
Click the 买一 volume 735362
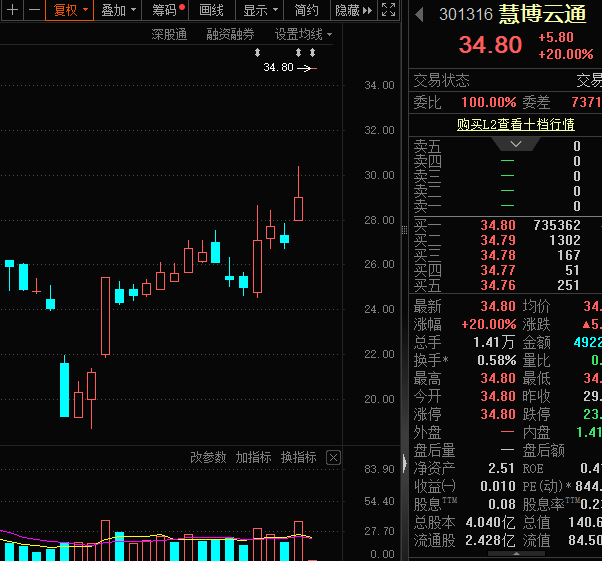point(557,225)
